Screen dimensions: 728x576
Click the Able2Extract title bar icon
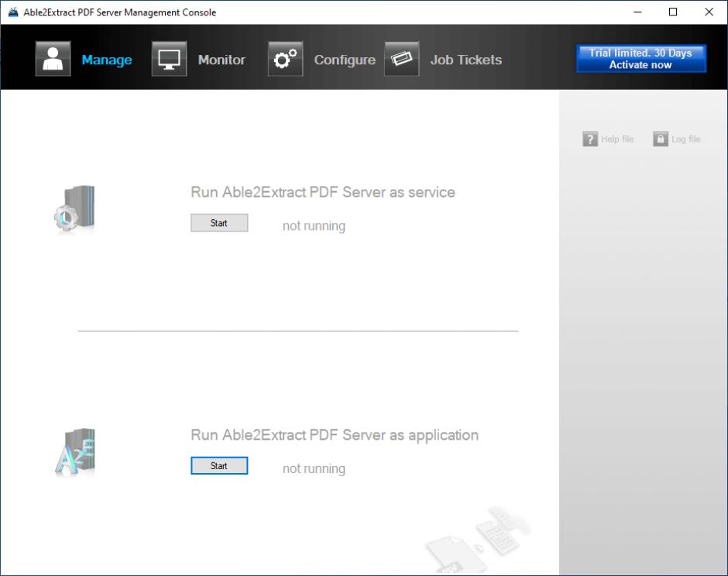(12, 12)
